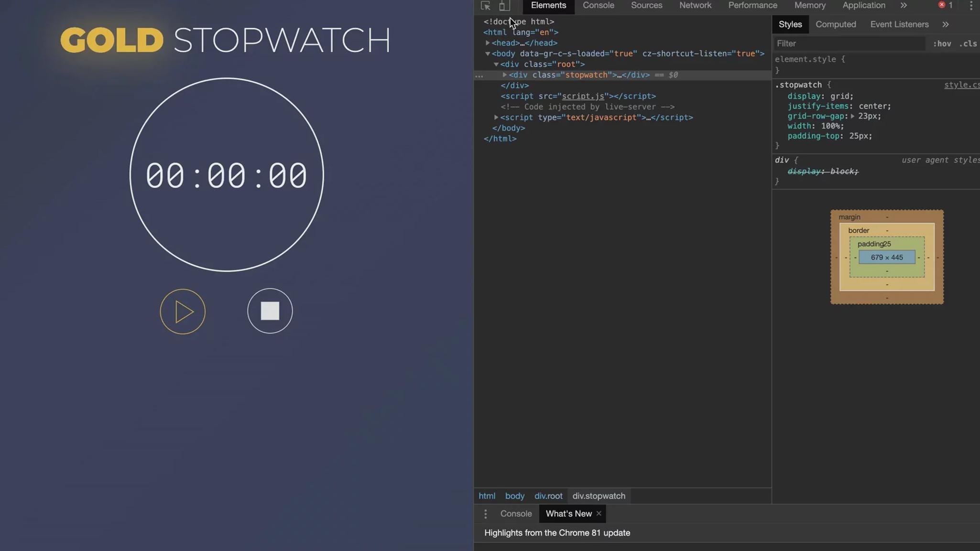Select body in the breadcrumb bar
This screenshot has height=551, width=980.
[514, 496]
